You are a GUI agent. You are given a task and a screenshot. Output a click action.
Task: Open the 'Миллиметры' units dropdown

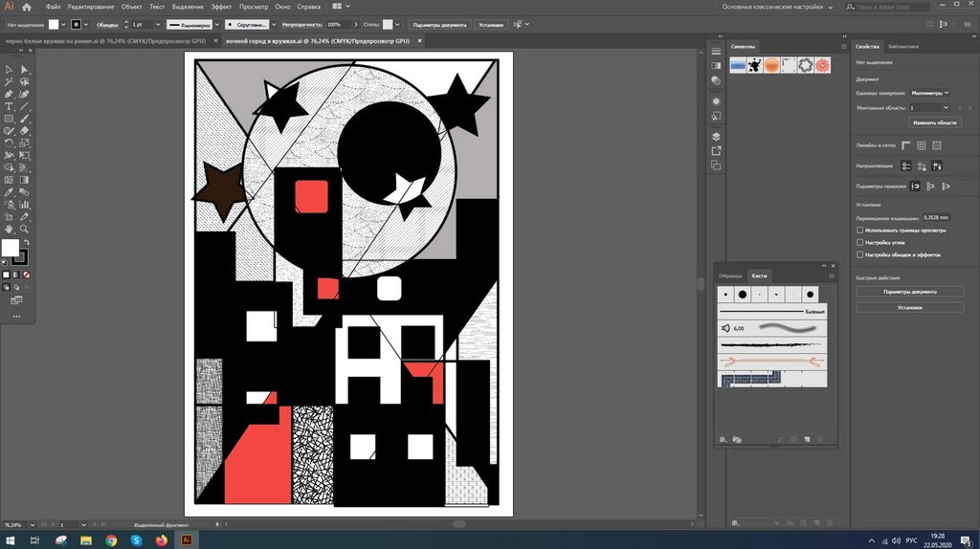pyautogui.click(x=930, y=93)
